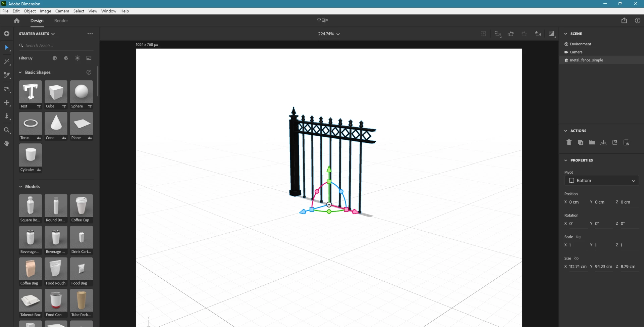The image size is (644, 327).
Task: Add the Sphere shape thumbnail
Action: [82, 92]
